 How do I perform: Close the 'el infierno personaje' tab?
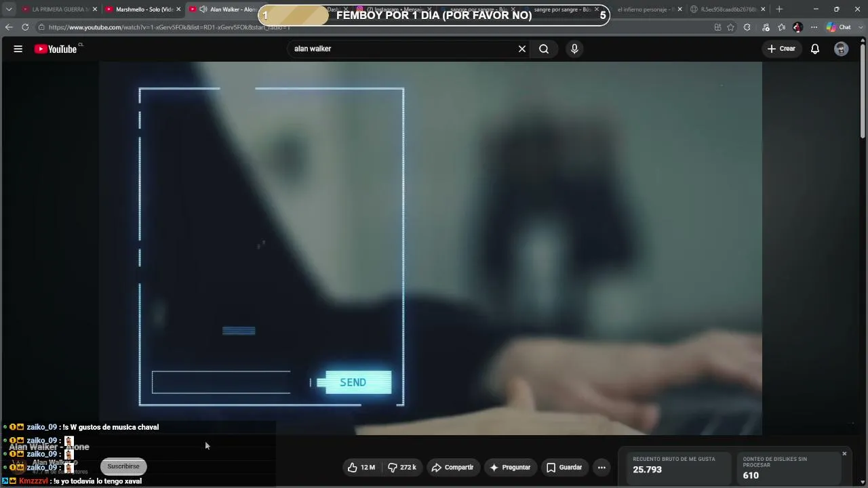pos(679,9)
